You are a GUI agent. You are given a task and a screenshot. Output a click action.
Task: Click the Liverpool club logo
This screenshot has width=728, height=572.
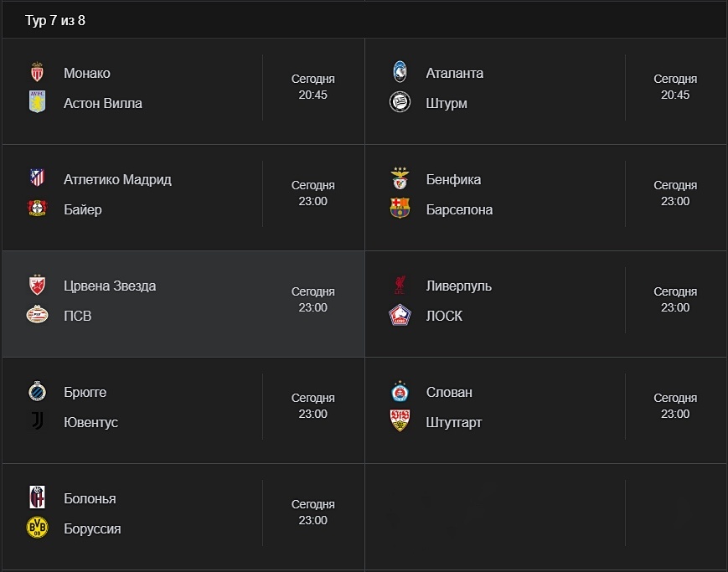pos(400,286)
